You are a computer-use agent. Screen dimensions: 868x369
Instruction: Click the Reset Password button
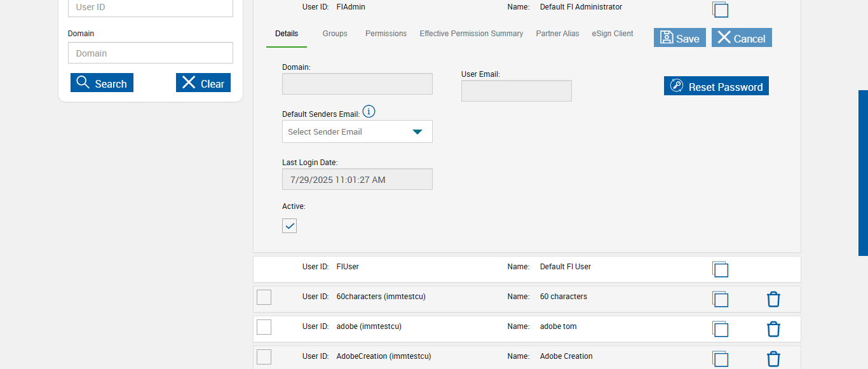point(716,86)
